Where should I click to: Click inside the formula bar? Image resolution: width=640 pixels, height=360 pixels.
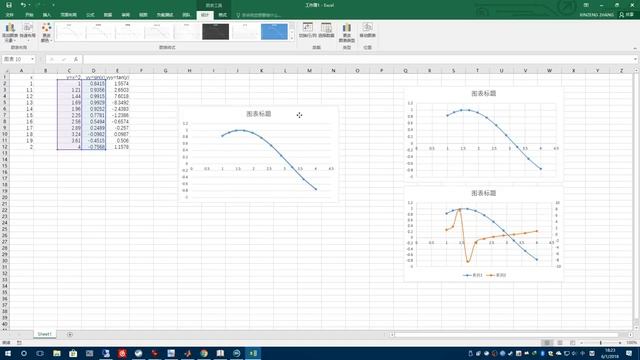pos(357,59)
